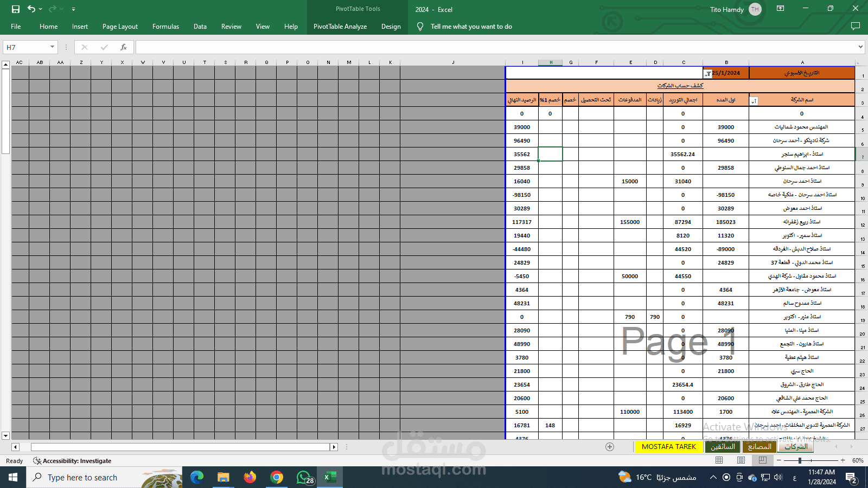868x488 pixels.
Task: Click the cell showing 155000
Action: point(630,222)
